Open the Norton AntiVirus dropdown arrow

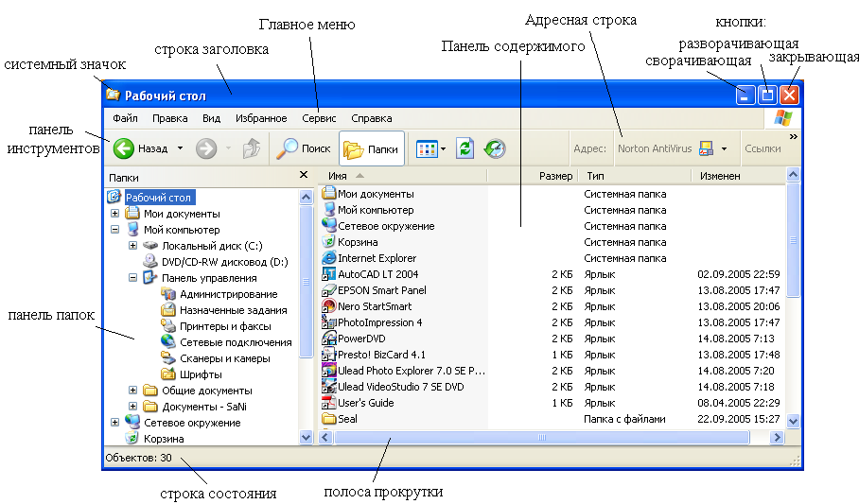click(x=725, y=148)
